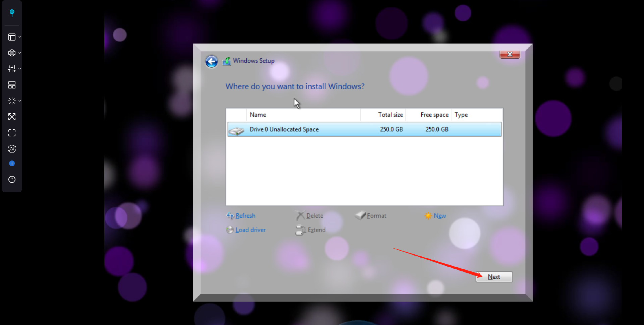Click the Total size column header
Viewport: 644px width, 325px height.
[x=383, y=115]
